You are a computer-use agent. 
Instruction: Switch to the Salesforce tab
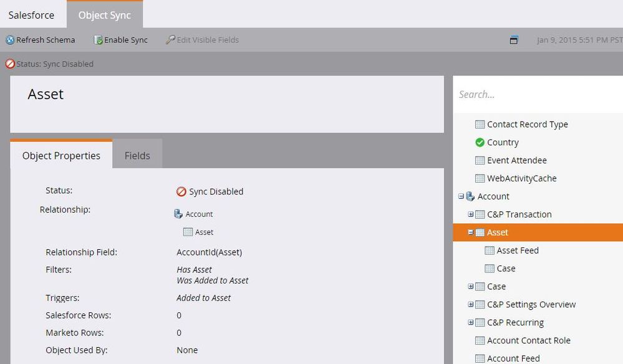[31, 15]
